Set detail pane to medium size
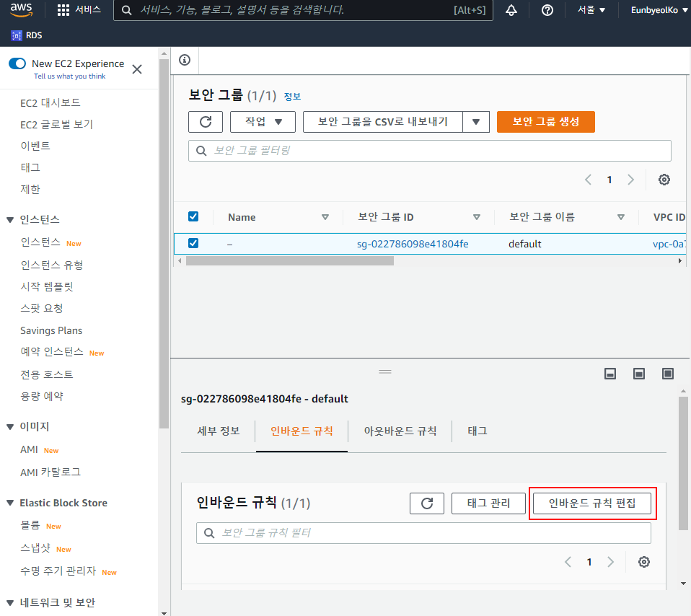Image resolution: width=691 pixels, height=616 pixels. click(639, 374)
